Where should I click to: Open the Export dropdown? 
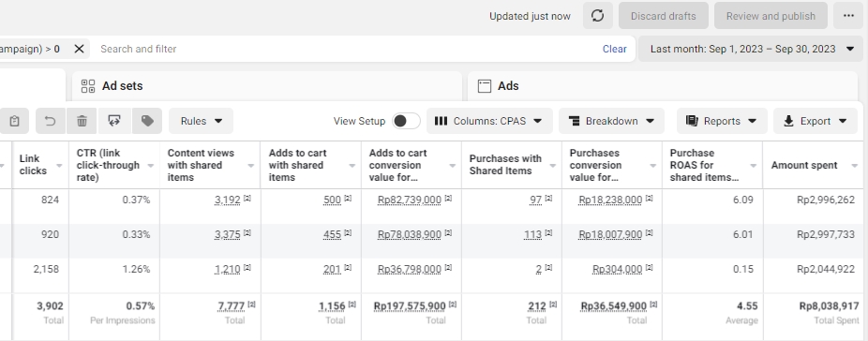point(816,121)
